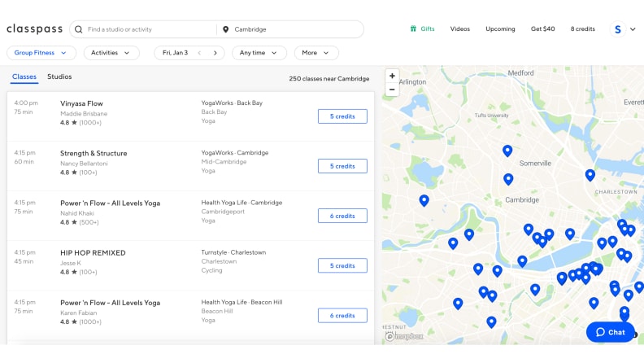Expand the account menu chevron
This screenshot has height=363, width=644.
633,29
